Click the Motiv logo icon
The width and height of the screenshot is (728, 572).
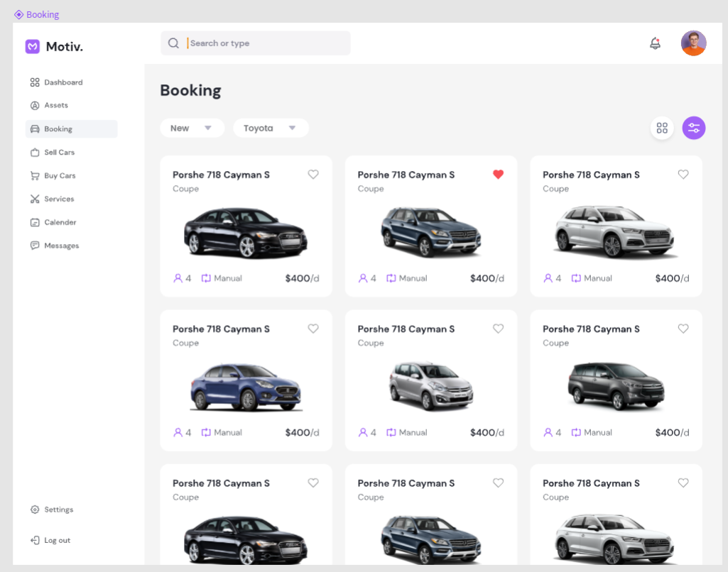pos(33,46)
